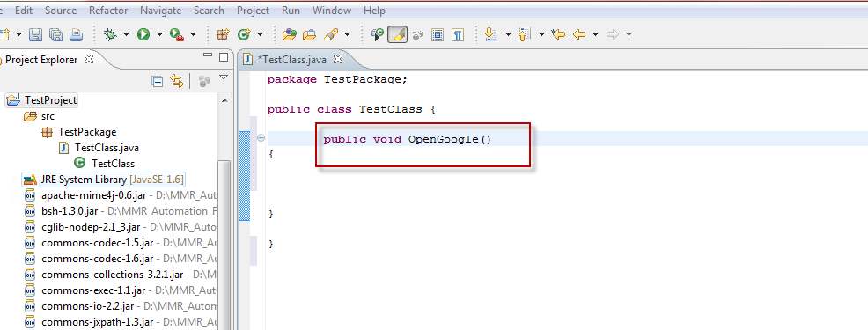Open the Debug configurations dropdown arrow
The image size is (868, 330).
[x=126, y=35]
